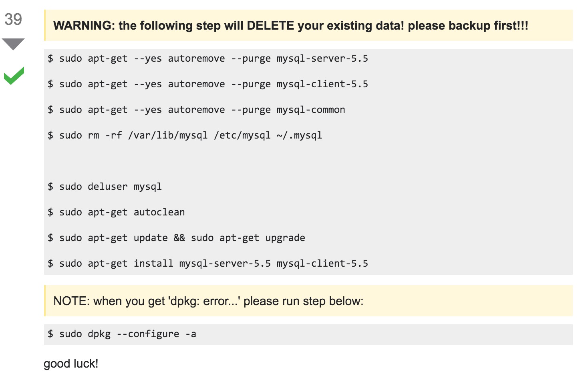Click the sudo deluser mysql line
Image resolution: width=588 pixels, height=378 pixels.
105,187
